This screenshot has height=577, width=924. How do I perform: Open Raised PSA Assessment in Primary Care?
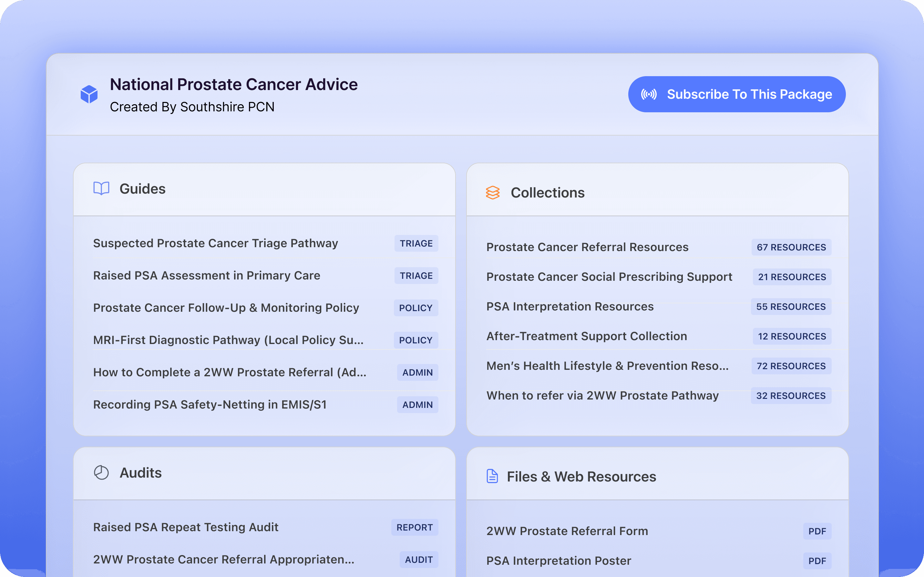pyautogui.click(x=207, y=276)
